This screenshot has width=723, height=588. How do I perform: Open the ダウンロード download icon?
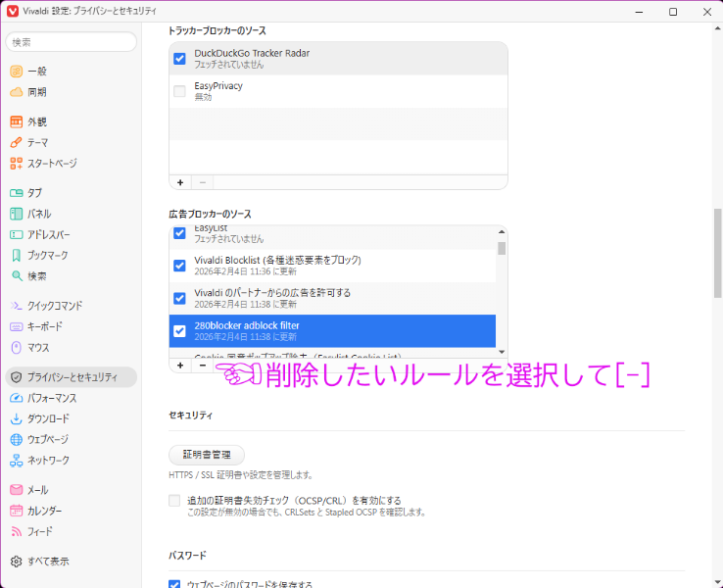[16, 419]
